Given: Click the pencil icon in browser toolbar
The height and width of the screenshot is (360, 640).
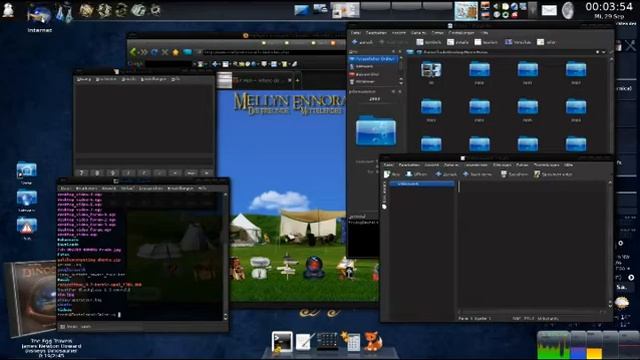Looking at the screenshot, I should click(295, 64).
